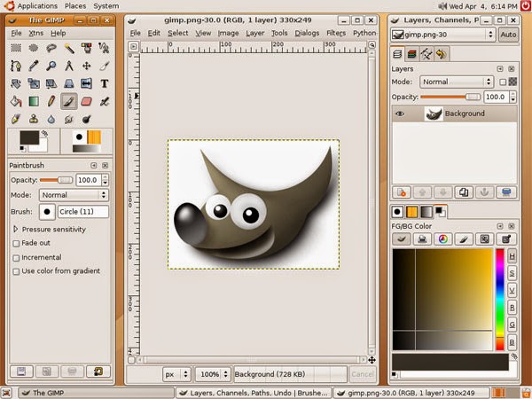The image size is (532, 399).
Task: Select the Ink tool
Action: tap(16, 119)
